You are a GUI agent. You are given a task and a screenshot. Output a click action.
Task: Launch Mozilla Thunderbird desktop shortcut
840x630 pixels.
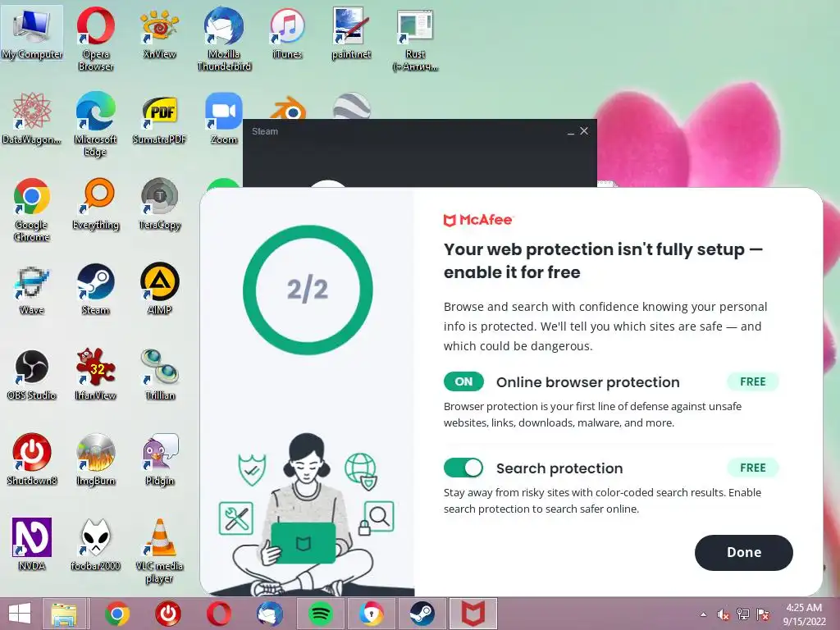coord(224,39)
